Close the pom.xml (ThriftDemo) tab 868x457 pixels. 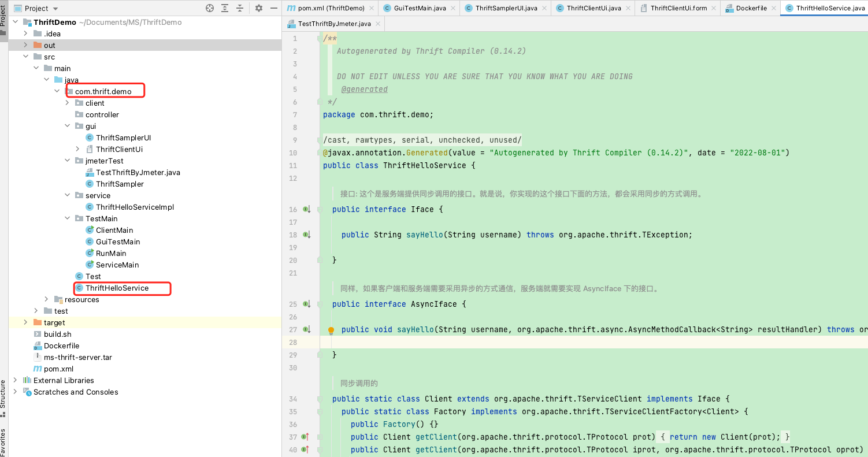pyautogui.click(x=371, y=8)
